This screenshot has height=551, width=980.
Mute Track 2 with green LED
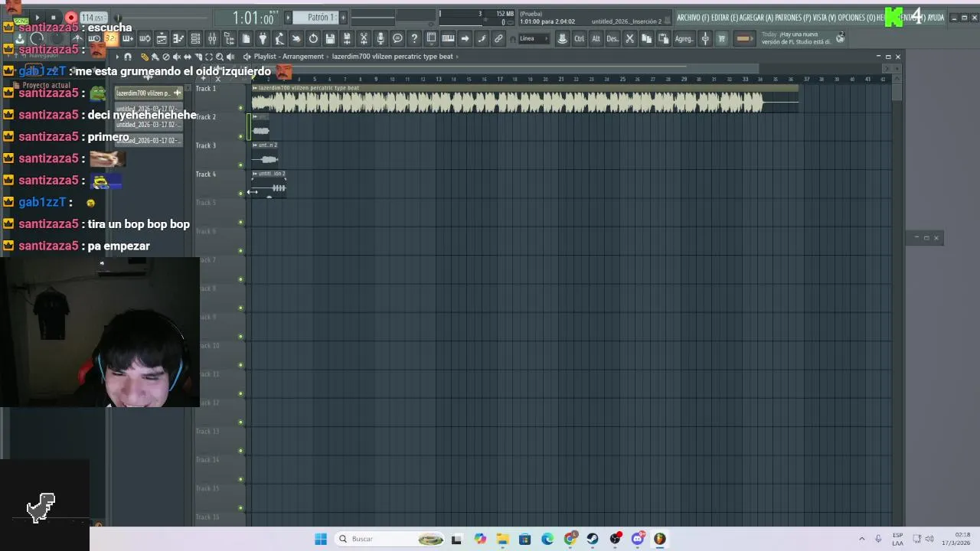pyautogui.click(x=240, y=136)
